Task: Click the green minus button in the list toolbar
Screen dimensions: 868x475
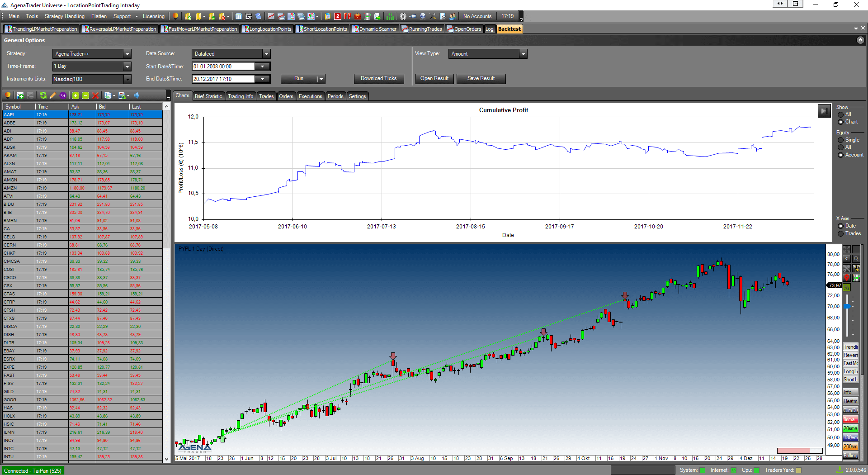Action: click(x=85, y=95)
